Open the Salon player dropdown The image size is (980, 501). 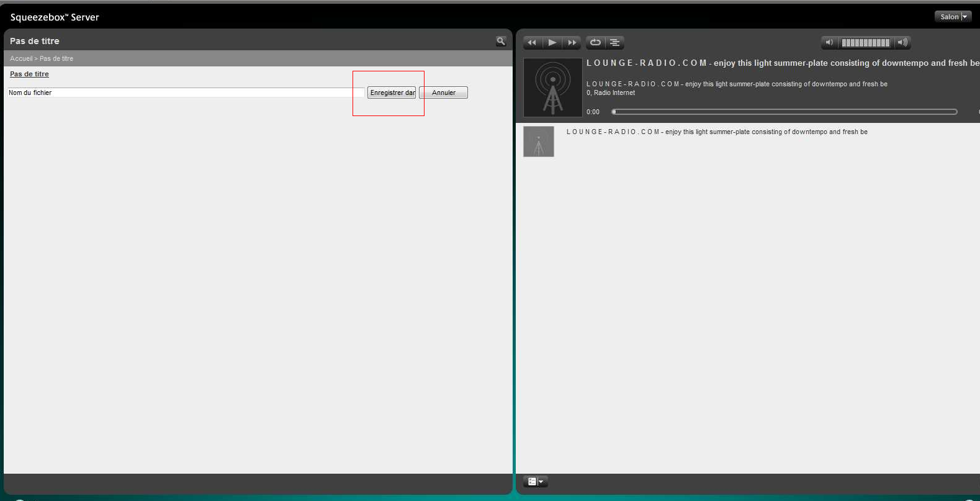coord(953,17)
